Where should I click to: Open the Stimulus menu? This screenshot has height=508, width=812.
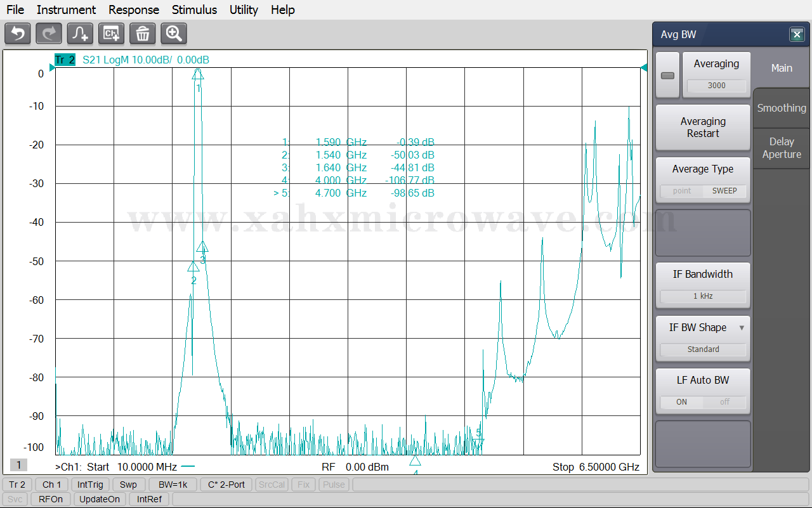point(194,10)
